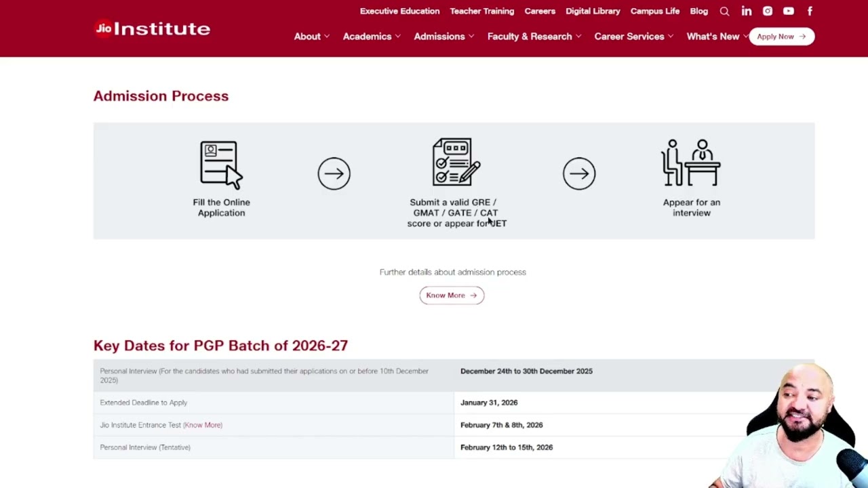The width and height of the screenshot is (868, 488).
Task: Click the arrow circle before Appear for an interview
Action: coord(579,174)
